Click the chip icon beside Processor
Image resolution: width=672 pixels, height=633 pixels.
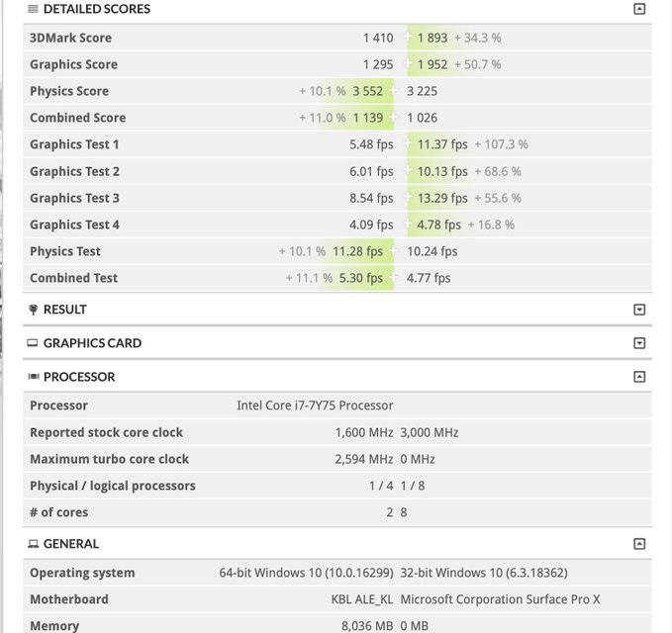(34, 377)
